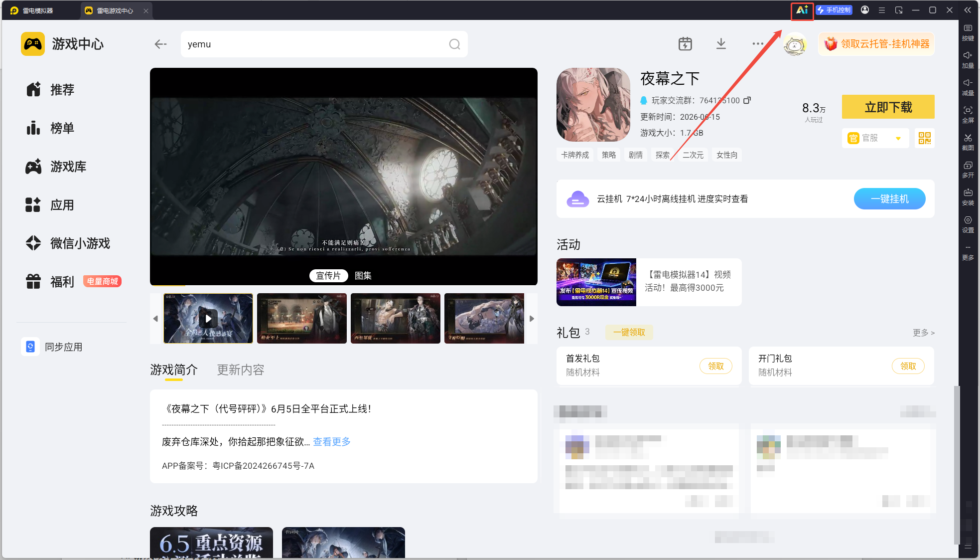
Task: Open the 官服 server dropdown
Action: click(875, 138)
